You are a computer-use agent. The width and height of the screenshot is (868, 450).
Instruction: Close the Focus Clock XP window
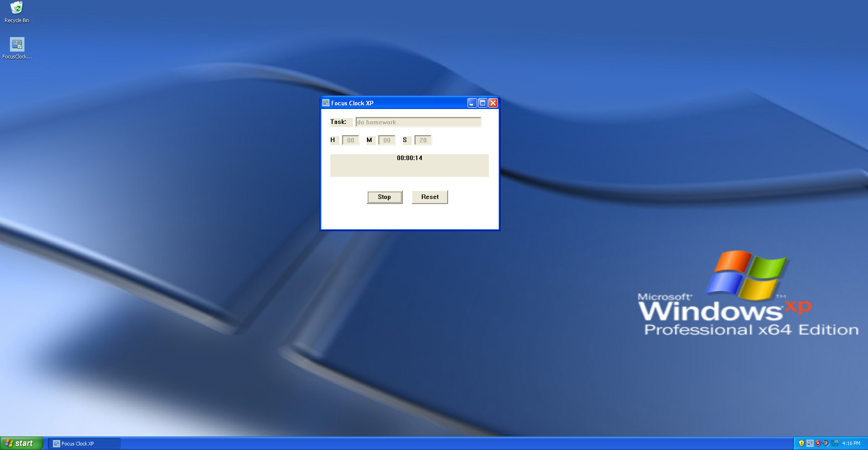[493, 103]
